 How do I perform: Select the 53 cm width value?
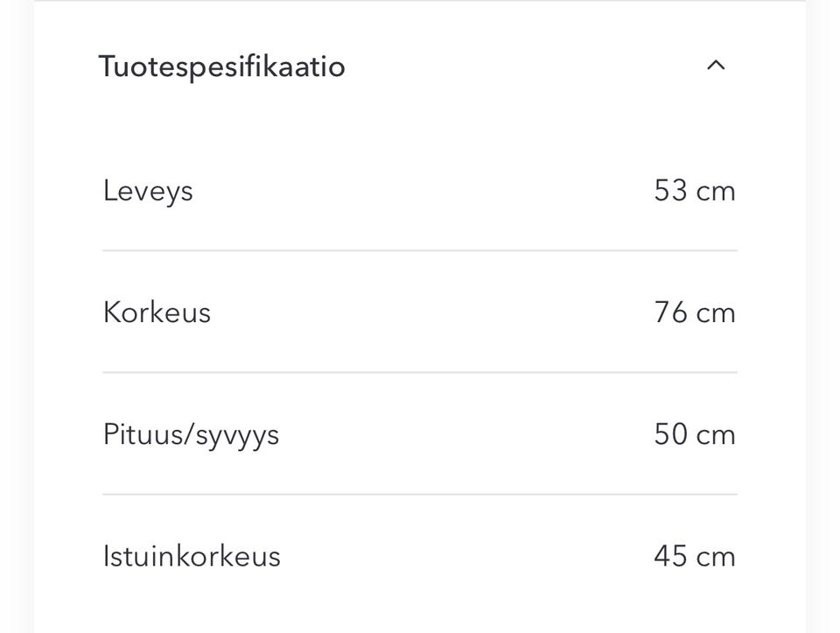[696, 190]
